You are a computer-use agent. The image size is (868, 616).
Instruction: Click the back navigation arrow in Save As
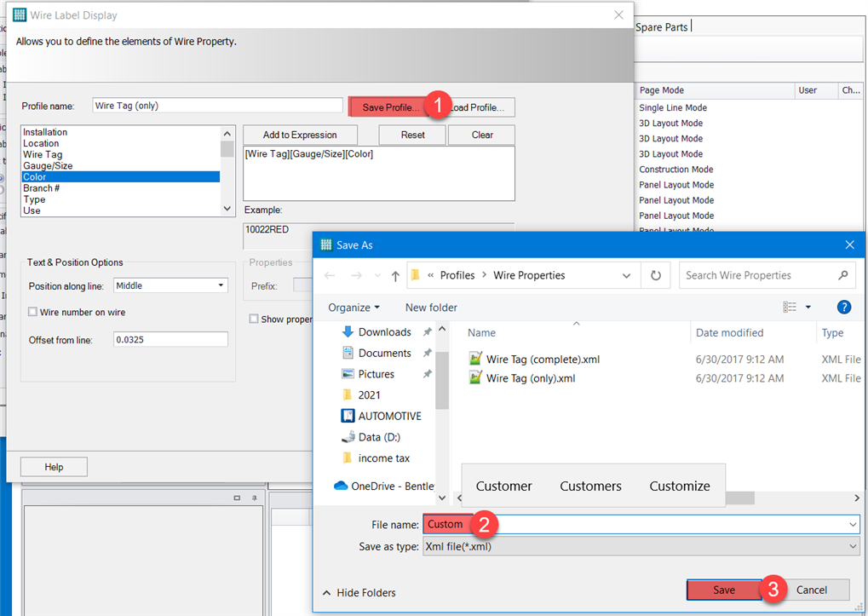[x=331, y=275]
